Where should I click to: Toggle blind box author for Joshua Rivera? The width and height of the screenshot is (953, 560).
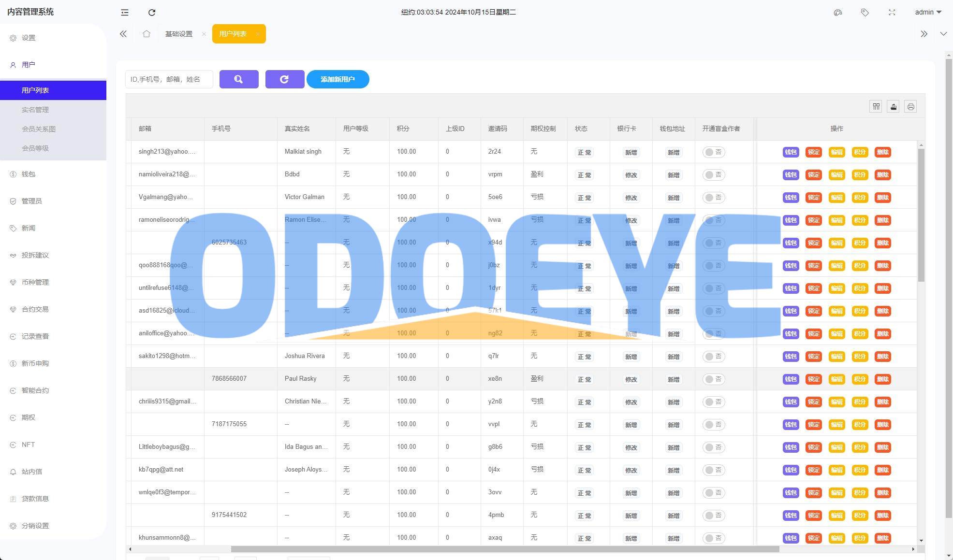point(714,357)
